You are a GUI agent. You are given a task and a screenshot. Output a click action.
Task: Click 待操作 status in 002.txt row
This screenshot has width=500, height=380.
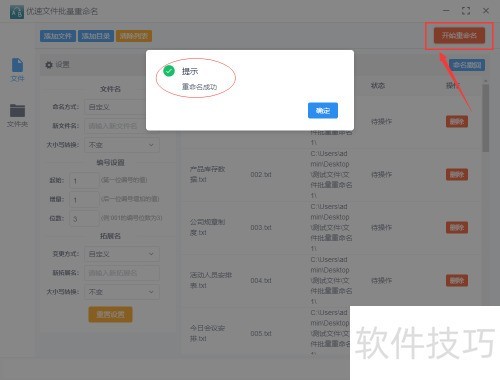[381, 175]
